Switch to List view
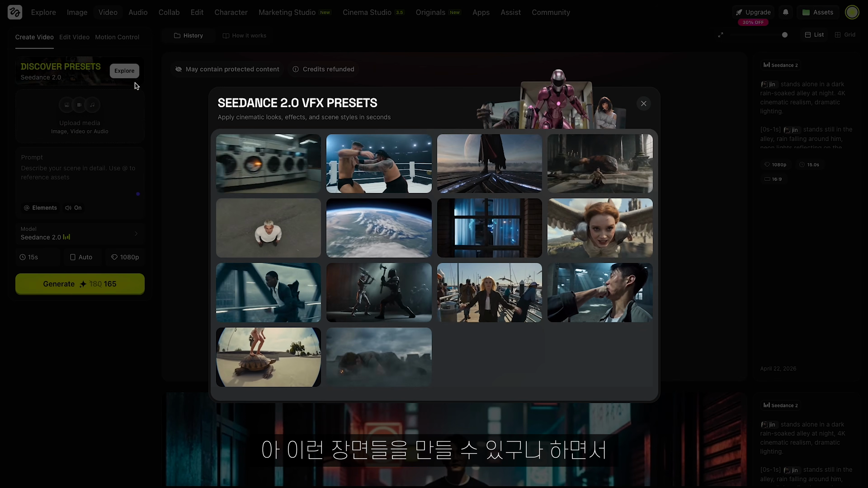Image resolution: width=868 pixels, height=488 pixels. tap(814, 35)
